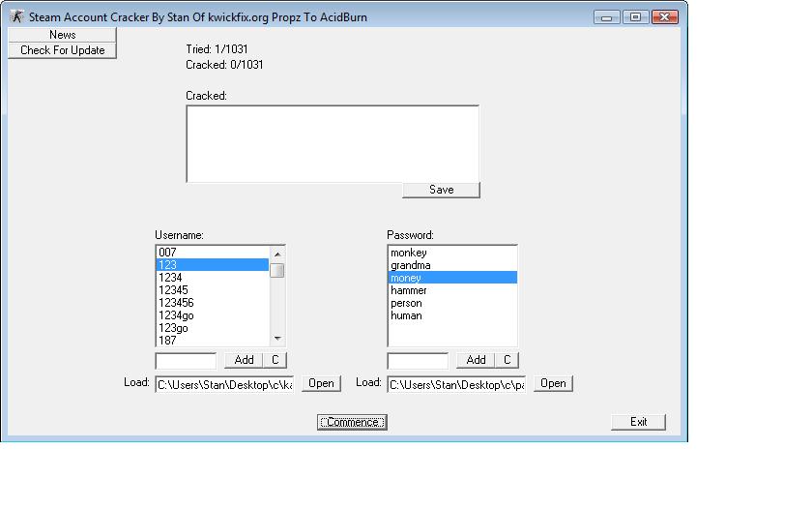Image resolution: width=812 pixels, height=508 pixels.
Task: Choose 'hammer' in the Password list
Action: tap(451, 290)
